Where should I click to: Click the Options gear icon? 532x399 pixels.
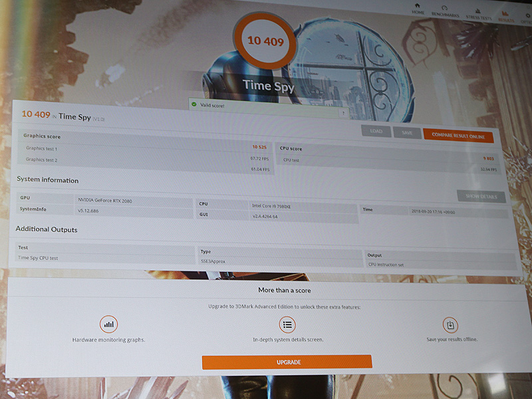(528, 15)
